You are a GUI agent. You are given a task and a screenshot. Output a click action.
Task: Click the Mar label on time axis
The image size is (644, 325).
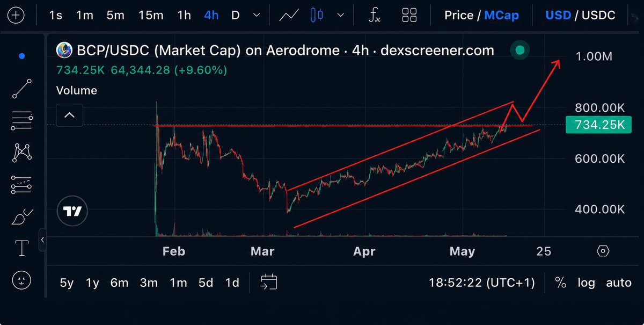[x=262, y=251]
